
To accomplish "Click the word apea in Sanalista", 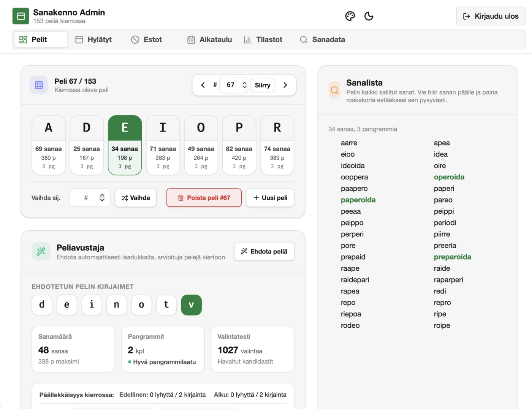I will point(442,143).
